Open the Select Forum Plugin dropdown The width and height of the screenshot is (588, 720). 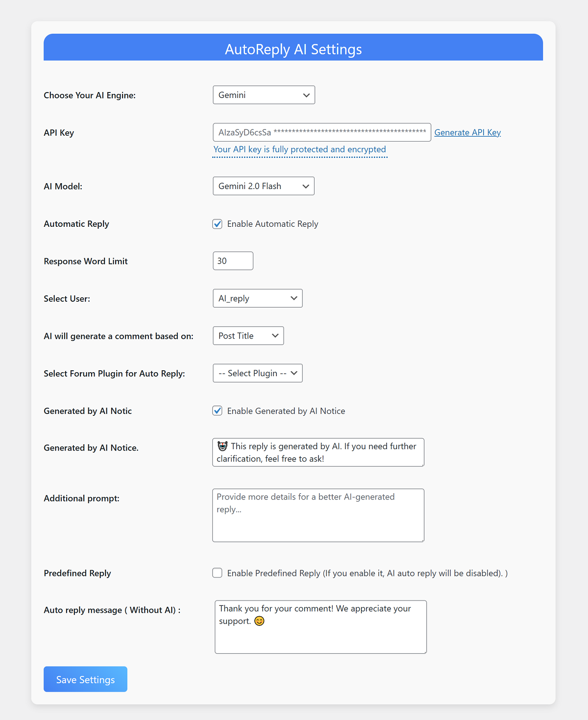[x=257, y=373]
